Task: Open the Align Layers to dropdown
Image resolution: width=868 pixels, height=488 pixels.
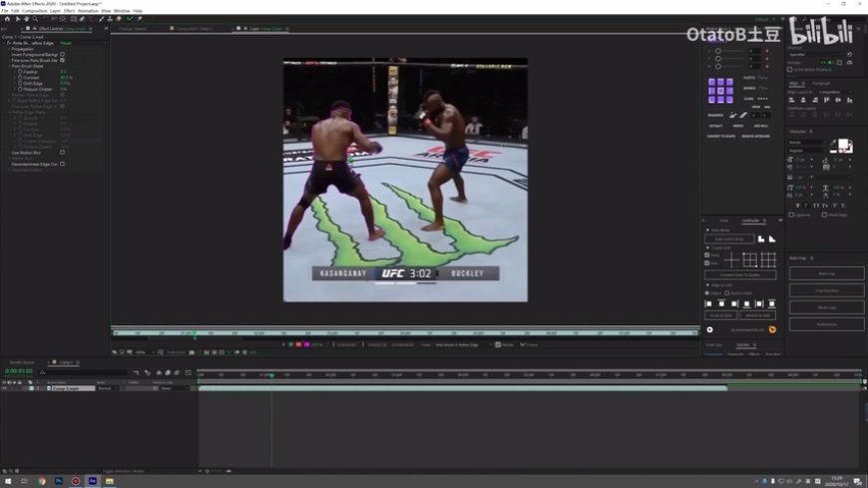Action: (835, 92)
